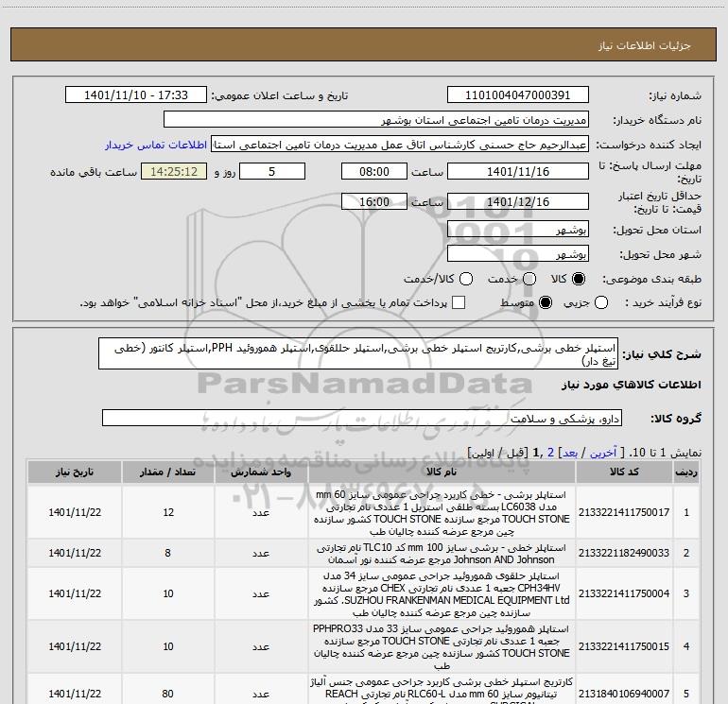Select item code 2131840106940007

pos(624,694)
